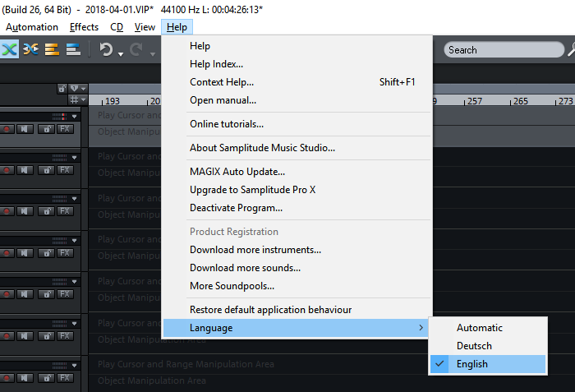Image resolution: width=575 pixels, height=392 pixels.
Task: Toggle the speaker monitor button on topmost track
Action: [26, 128]
